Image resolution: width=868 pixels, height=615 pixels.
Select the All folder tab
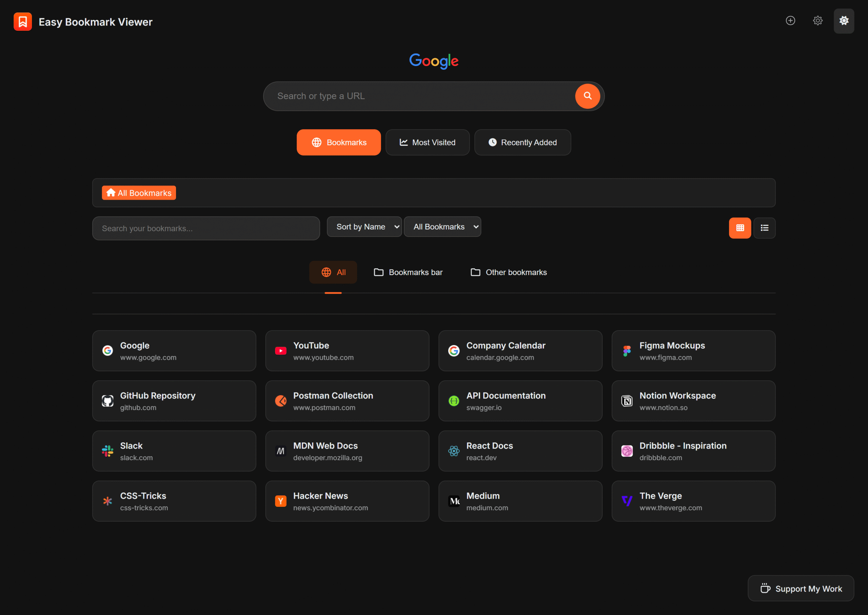point(333,272)
